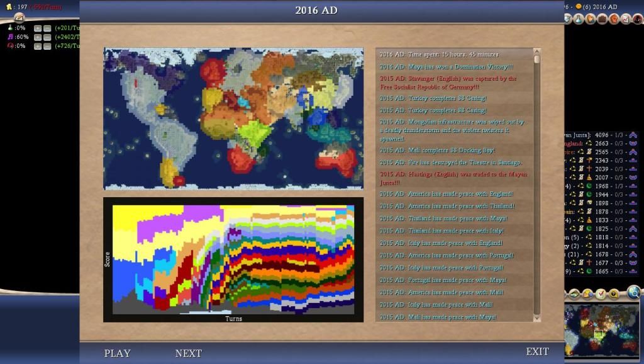Open the turn log quill icon

19,17
